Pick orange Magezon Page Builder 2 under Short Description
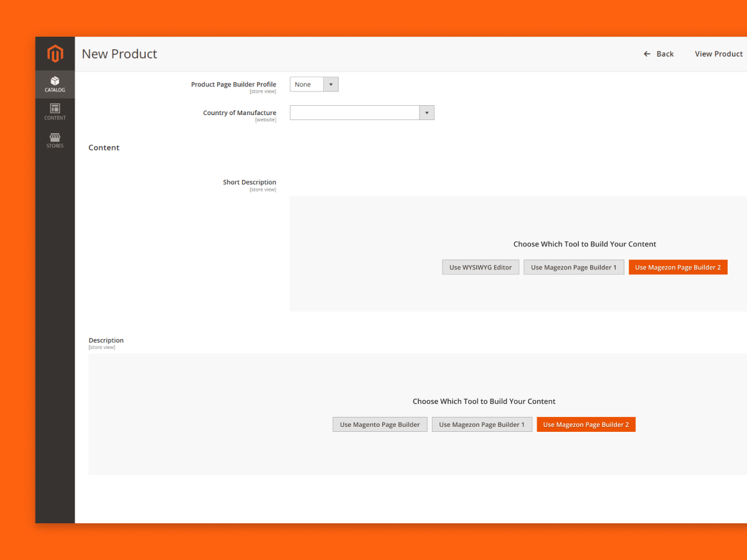Image resolution: width=747 pixels, height=560 pixels. tap(678, 268)
